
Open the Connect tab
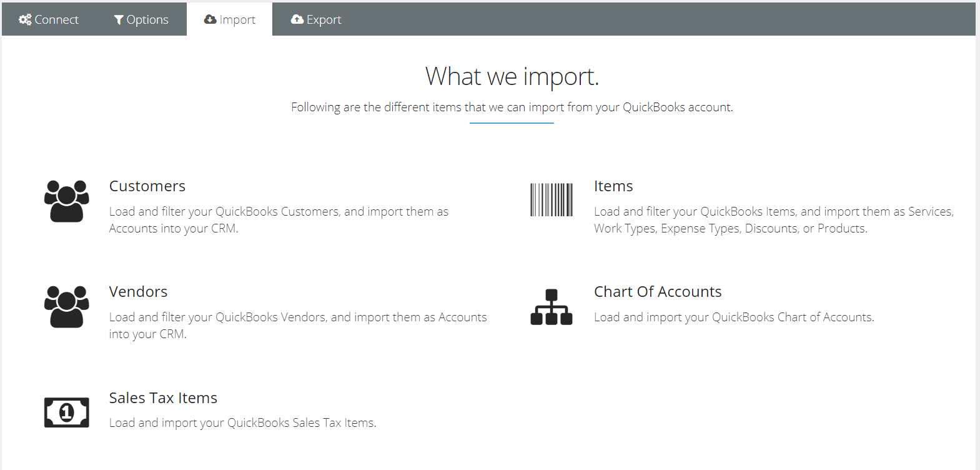[x=49, y=19]
